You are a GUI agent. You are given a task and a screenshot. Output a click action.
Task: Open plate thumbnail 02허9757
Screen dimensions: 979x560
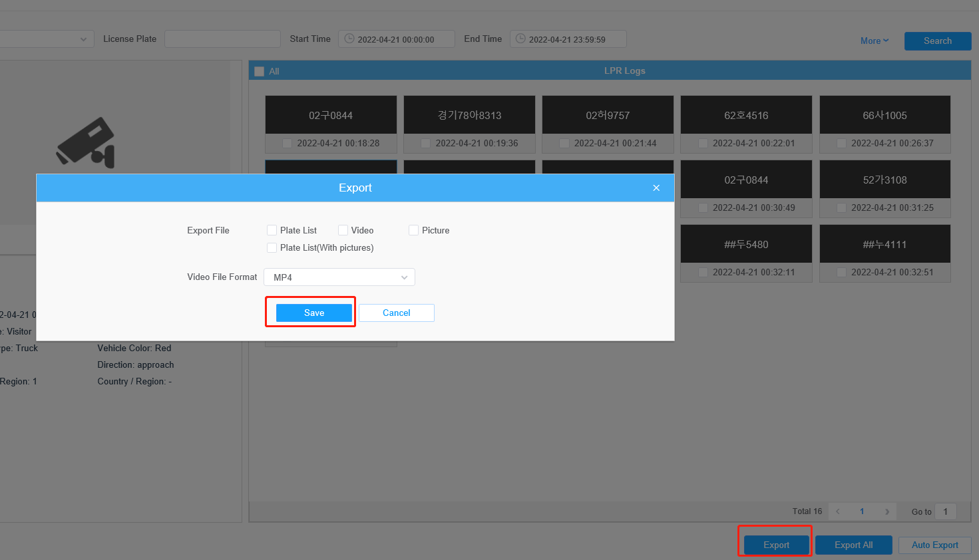(x=608, y=115)
